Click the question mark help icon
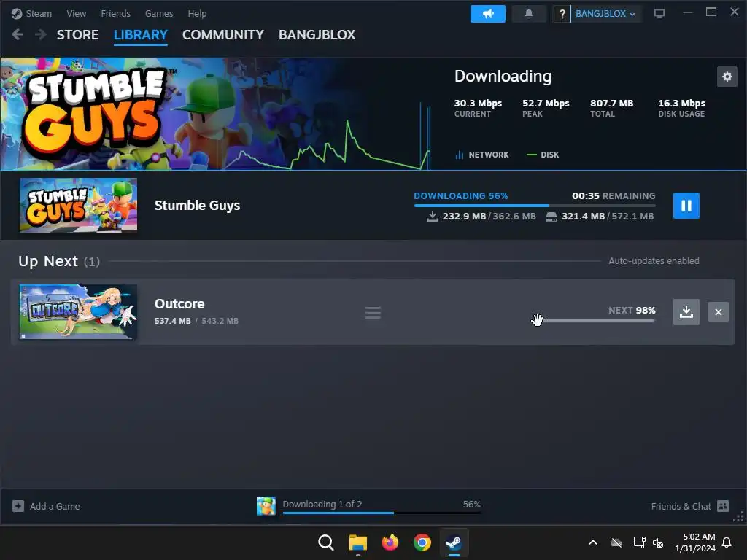The height and width of the screenshot is (560, 747). pyautogui.click(x=562, y=14)
